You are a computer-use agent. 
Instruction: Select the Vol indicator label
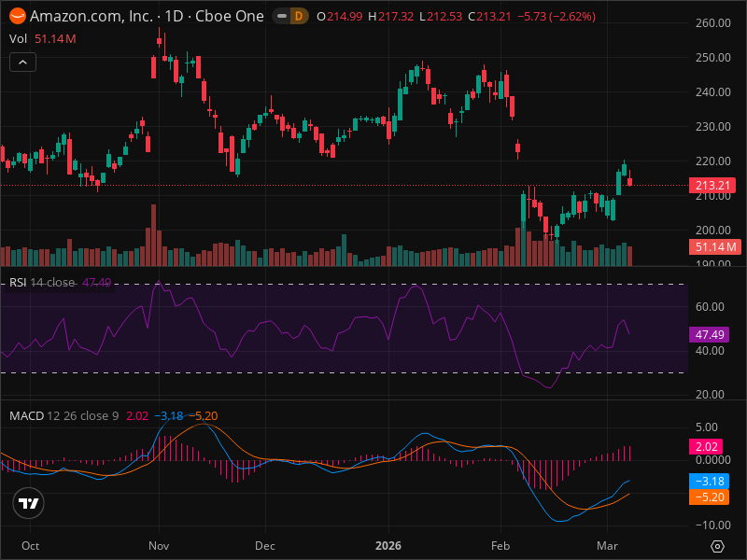[18, 39]
